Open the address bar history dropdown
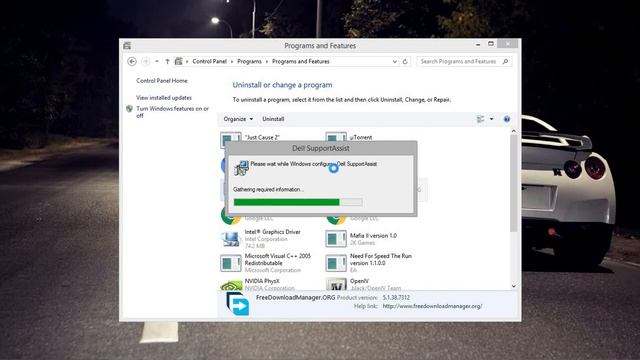Viewport: 640px width, 360px height. (395, 62)
